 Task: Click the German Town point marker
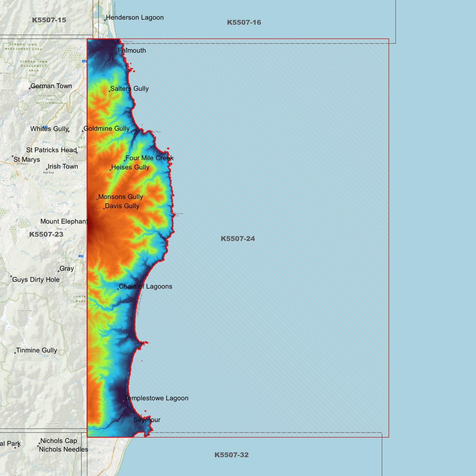pos(30,88)
